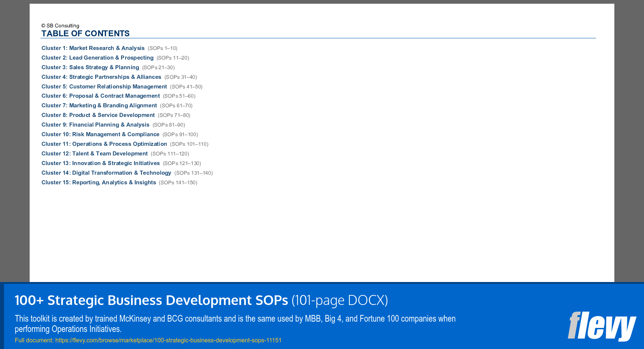Click Cluster 11: Operations & Process Optimization
The image size is (644, 349).
tap(104, 144)
